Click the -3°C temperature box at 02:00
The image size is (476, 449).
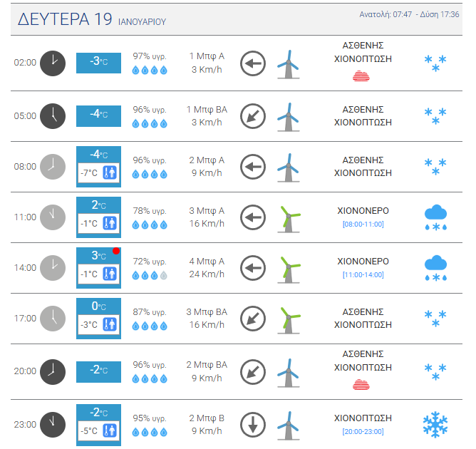pyautogui.click(x=98, y=62)
